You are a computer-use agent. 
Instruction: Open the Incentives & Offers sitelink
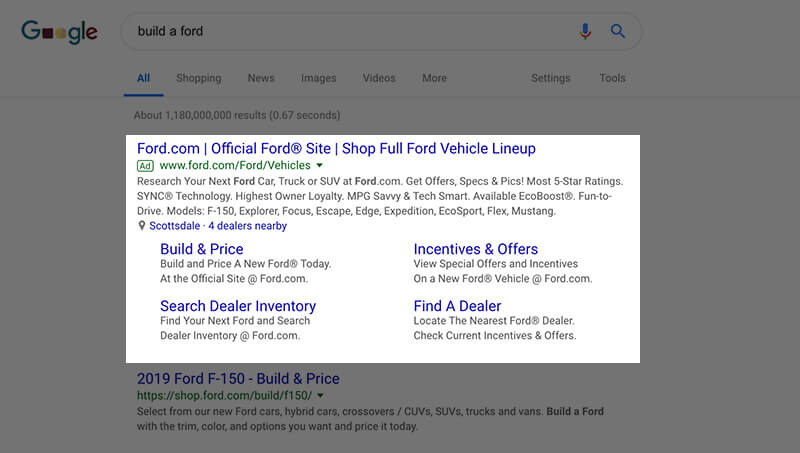coord(476,249)
